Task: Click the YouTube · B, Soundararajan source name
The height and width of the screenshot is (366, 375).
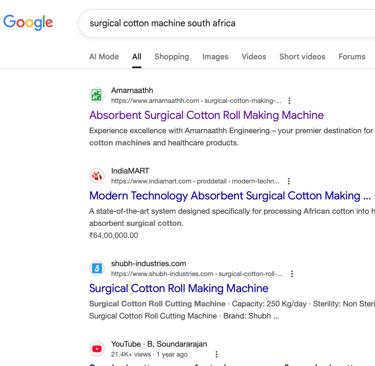Action: pos(159,344)
